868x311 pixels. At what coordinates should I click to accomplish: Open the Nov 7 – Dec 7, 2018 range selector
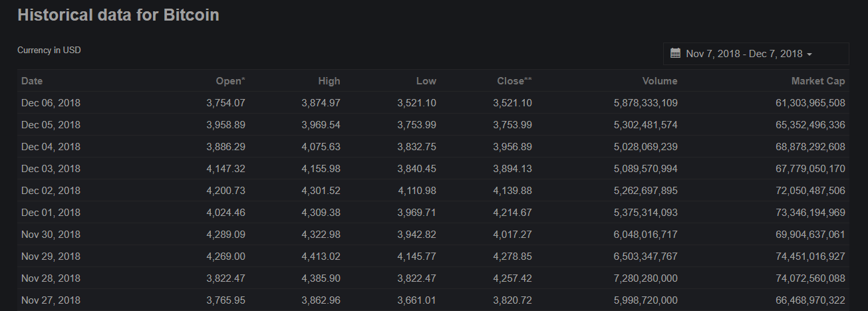pos(744,54)
